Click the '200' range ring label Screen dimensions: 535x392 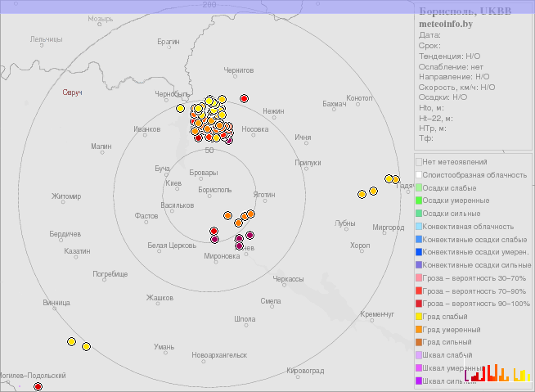pos(209,4)
